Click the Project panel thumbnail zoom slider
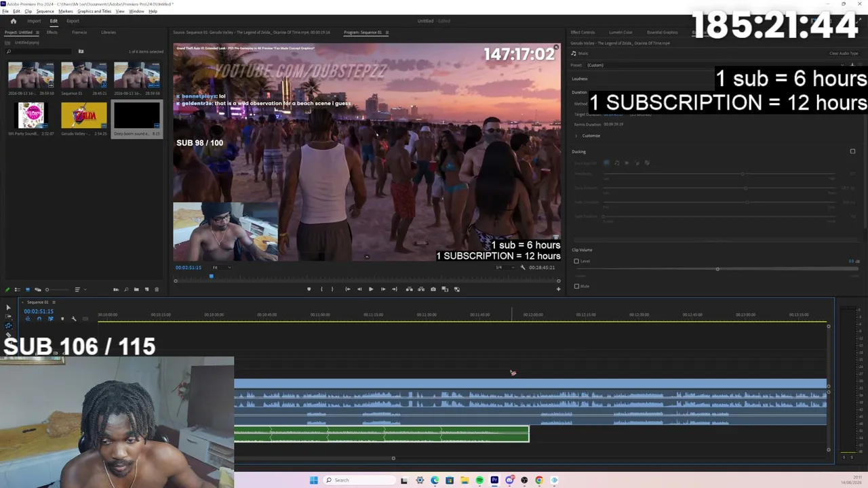868x488 pixels. [x=56, y=290]
